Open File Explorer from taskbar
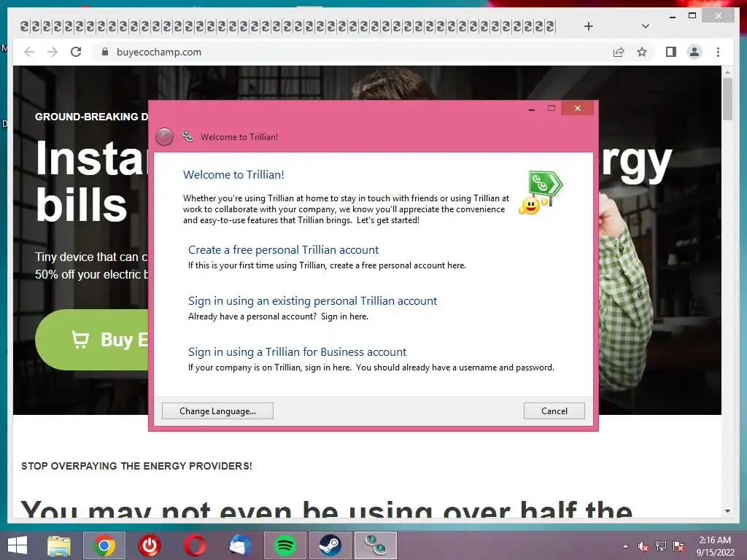747x560 pixels. (x=58, y=545)
